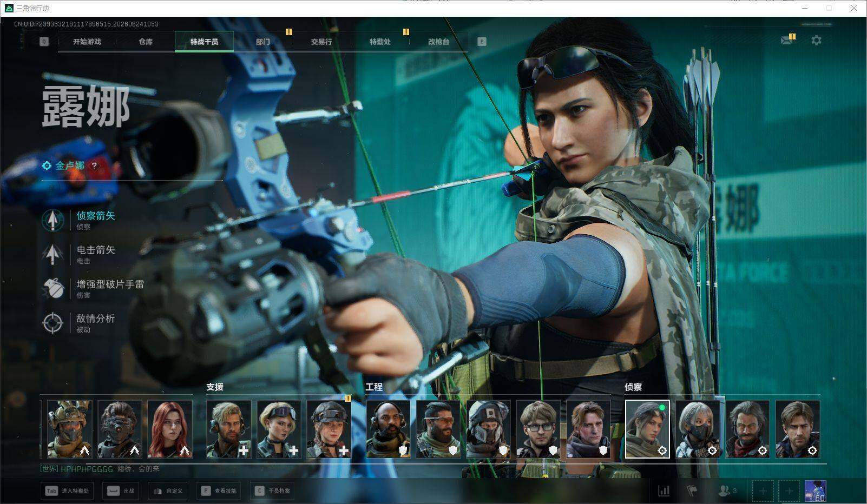
Task: Click the 出战 deploy button
Action: pyautogui.click(x=121, y=491)
